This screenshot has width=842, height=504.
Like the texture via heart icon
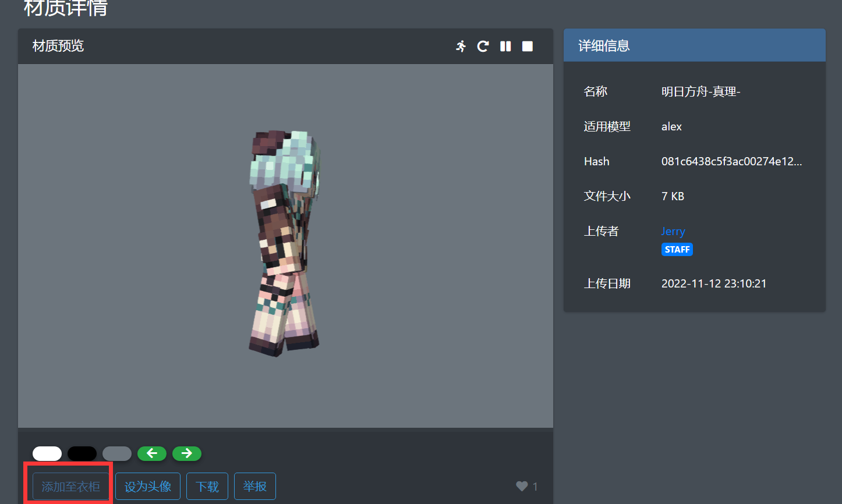(x=522, y=487)
